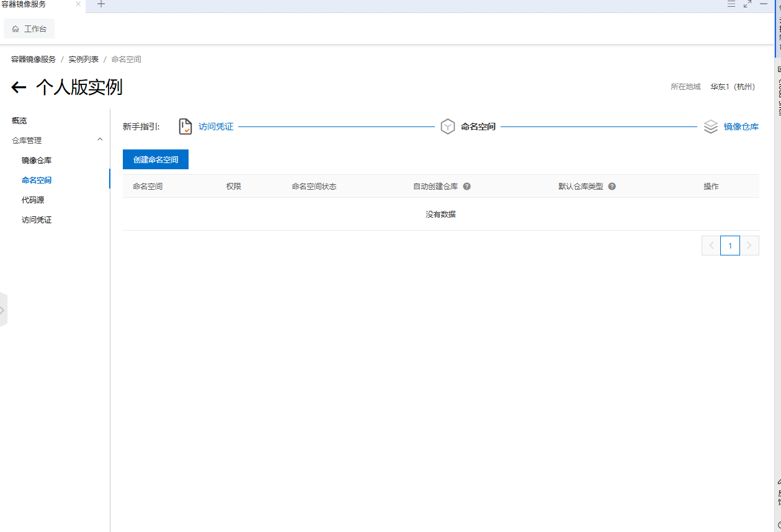The image size is (781, 532).
Task: Click the 工作台 home button
Action: [29, 29]
